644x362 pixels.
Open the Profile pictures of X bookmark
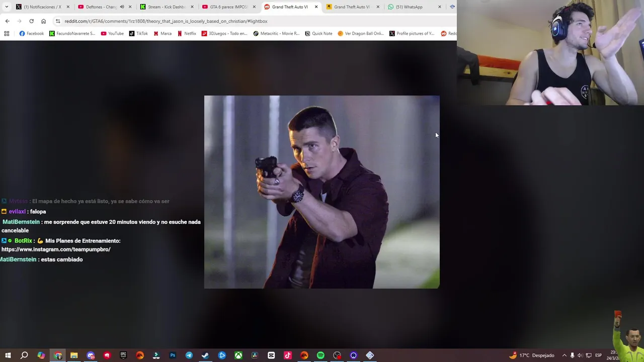(412, 34)
